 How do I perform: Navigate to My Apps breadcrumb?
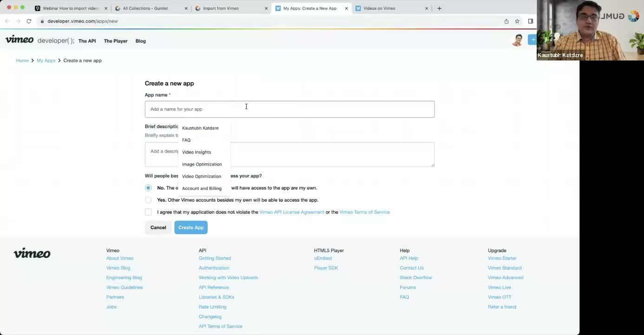(x=46, y=60)
